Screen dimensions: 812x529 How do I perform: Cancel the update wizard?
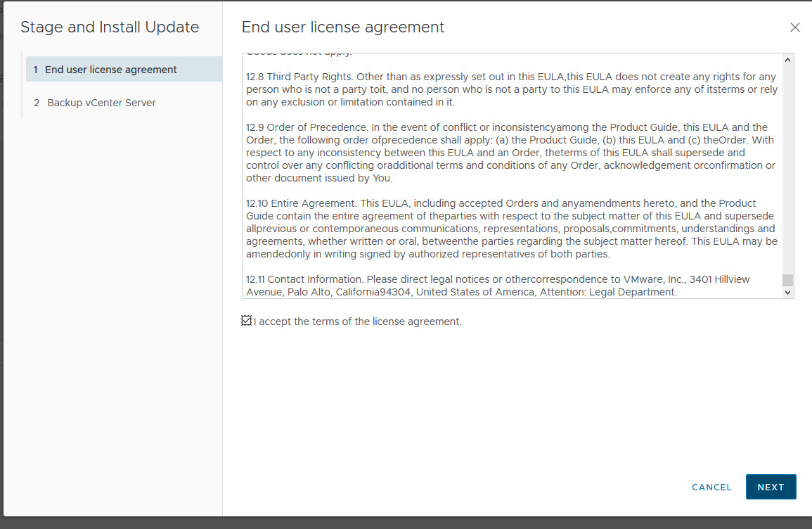tap(711, 487)
